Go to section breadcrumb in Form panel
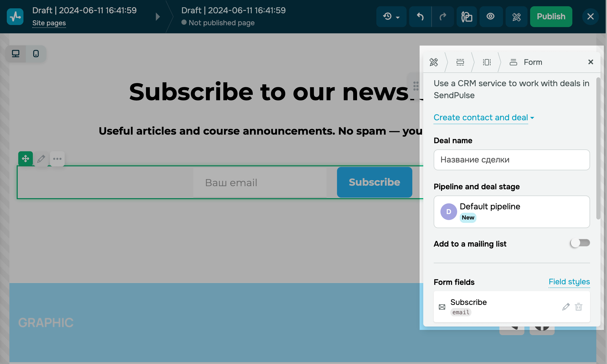 click(x=460, y=62)
